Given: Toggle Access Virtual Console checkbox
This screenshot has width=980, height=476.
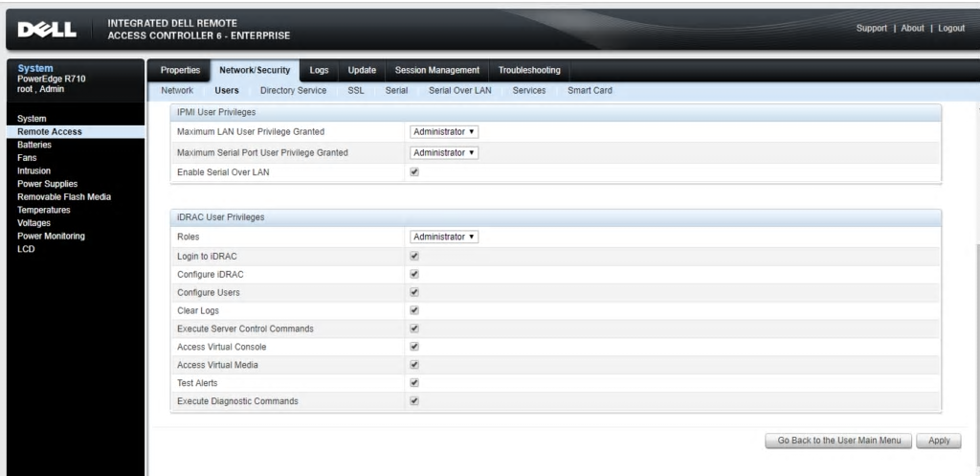Looking at the screenshot, I should tap(414, 347).
